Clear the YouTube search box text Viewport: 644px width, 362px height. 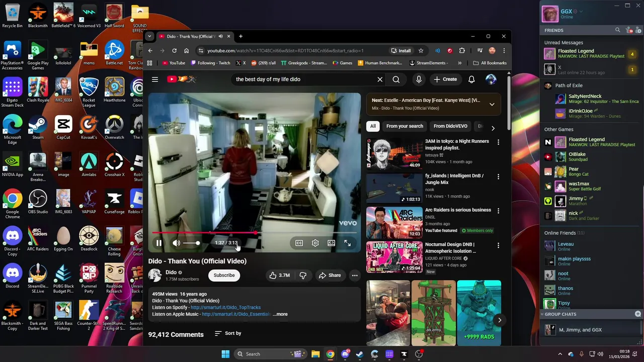[380, 79]
